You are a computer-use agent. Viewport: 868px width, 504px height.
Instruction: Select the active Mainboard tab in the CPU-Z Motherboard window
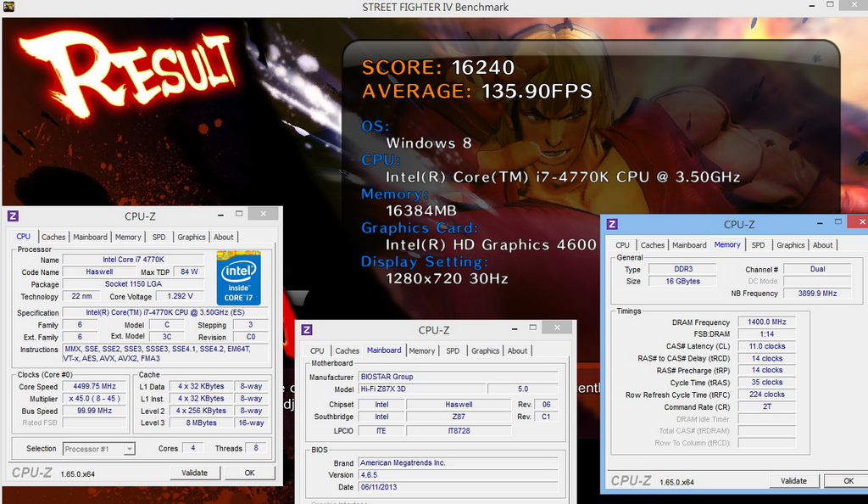tap(384, 350)
